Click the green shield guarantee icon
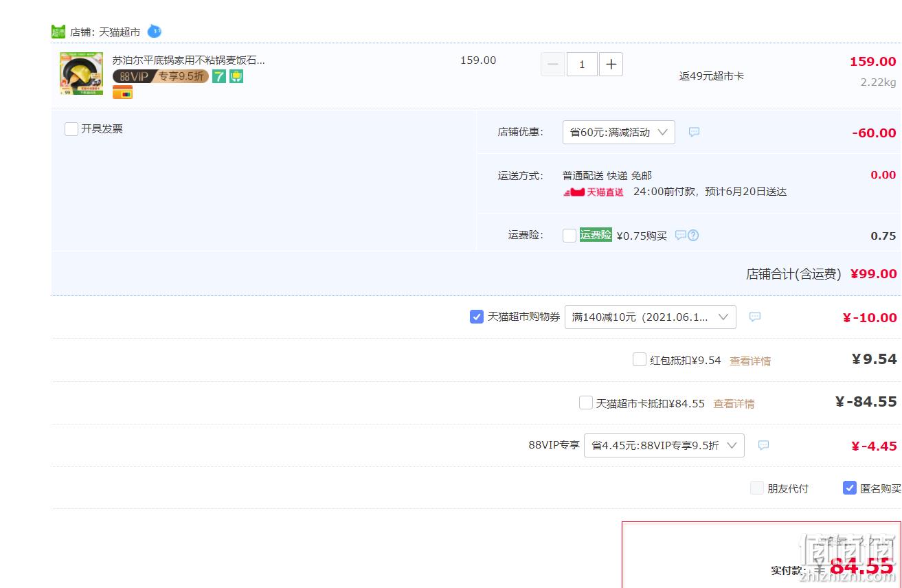This screenshot has height=588, width=902. point(236,76)
